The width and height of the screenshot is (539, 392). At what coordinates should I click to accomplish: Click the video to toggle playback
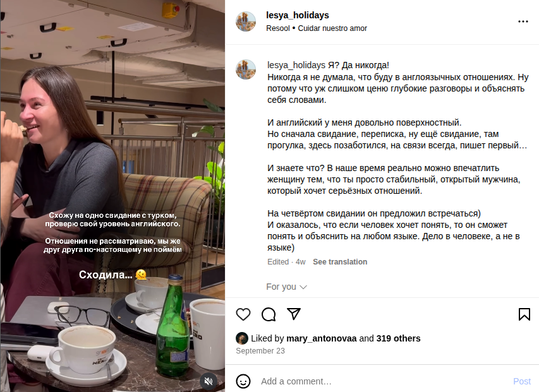click(112, 158)
